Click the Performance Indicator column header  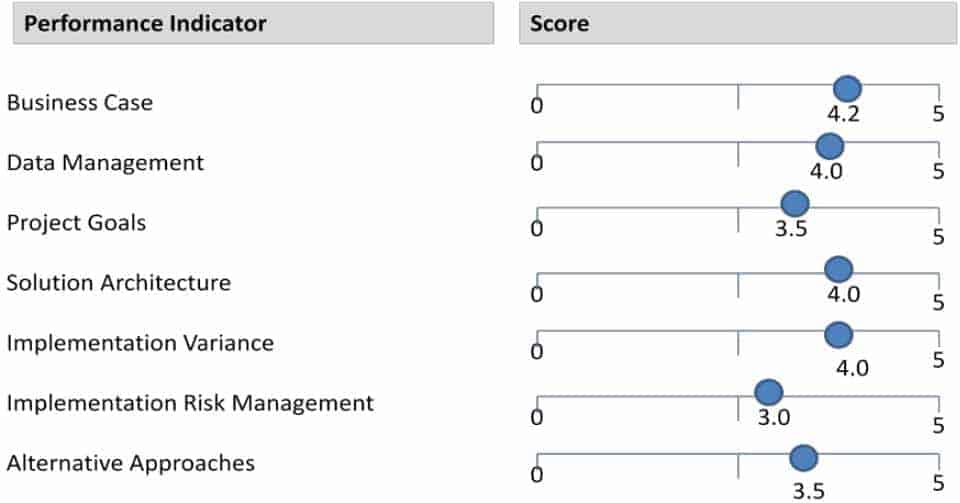pos(253,23)
